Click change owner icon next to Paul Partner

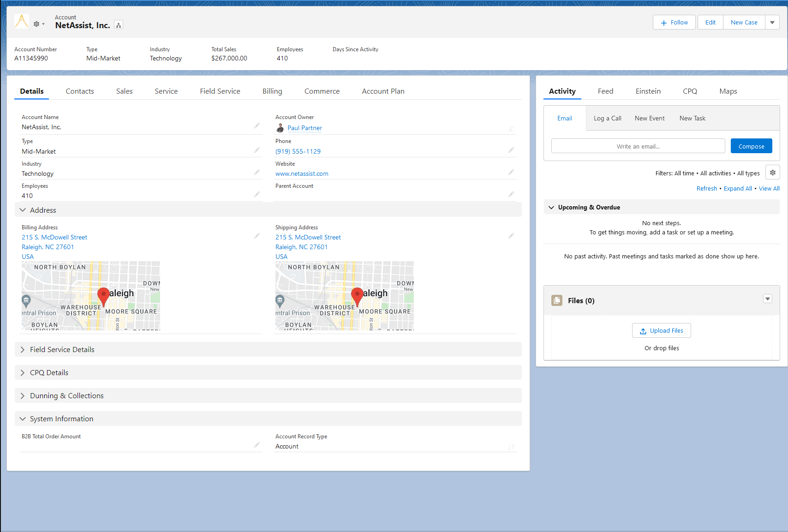[x=511, y=128]
